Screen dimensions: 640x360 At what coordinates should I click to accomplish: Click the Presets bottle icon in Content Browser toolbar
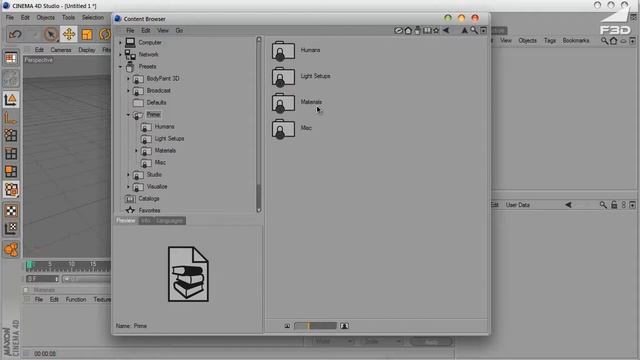coord(417,30)
